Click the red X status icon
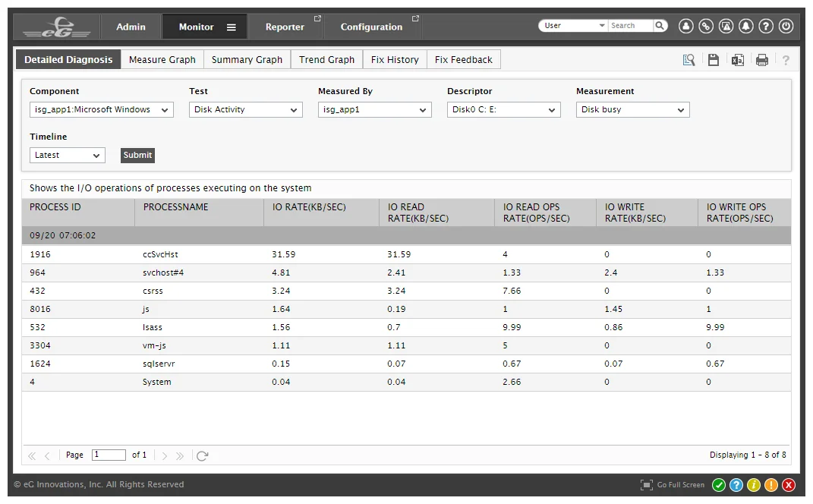 [x=789, y=485]
